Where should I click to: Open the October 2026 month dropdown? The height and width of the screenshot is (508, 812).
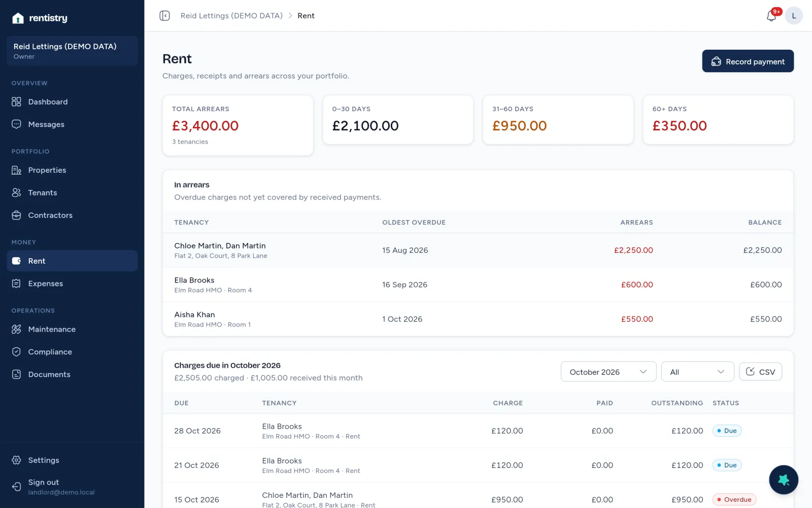608,372
